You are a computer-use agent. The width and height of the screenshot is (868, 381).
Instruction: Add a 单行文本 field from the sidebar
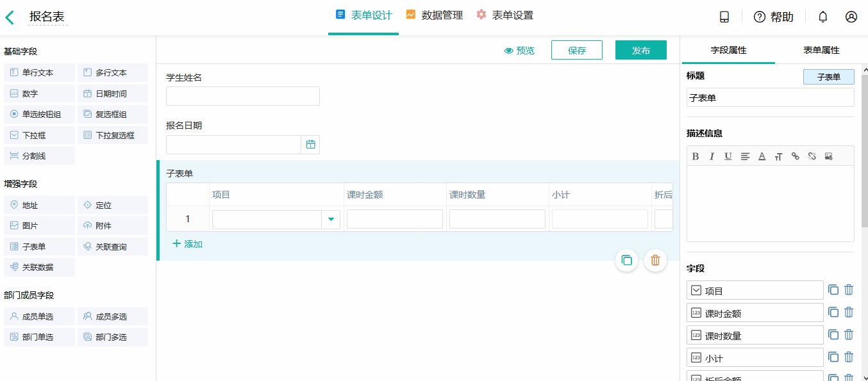coord(39,72)
